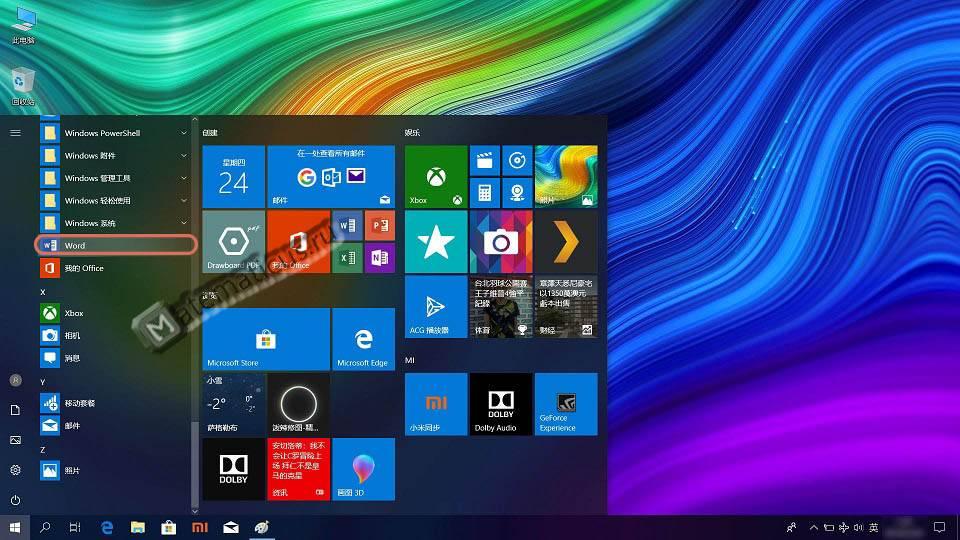Screen dimensions: 960x540
Task: Open Word from the app list
Action: pyautogui.click(x=116, y=246)
